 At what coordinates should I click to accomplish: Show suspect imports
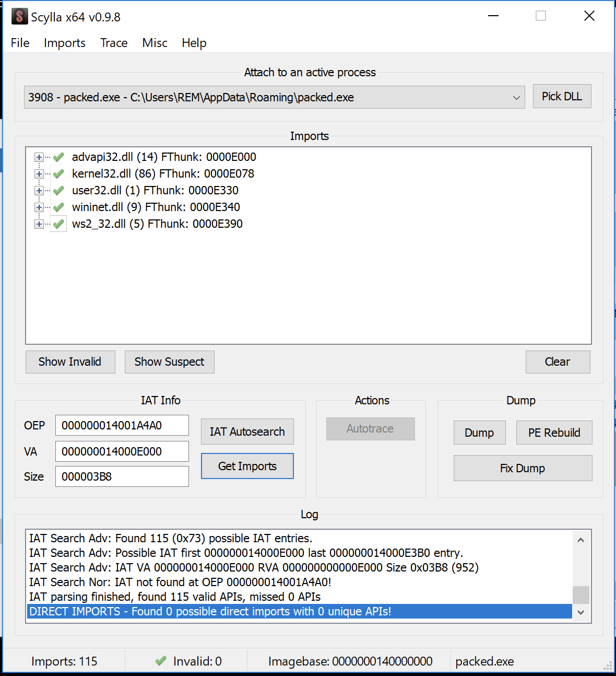(170, 362)
